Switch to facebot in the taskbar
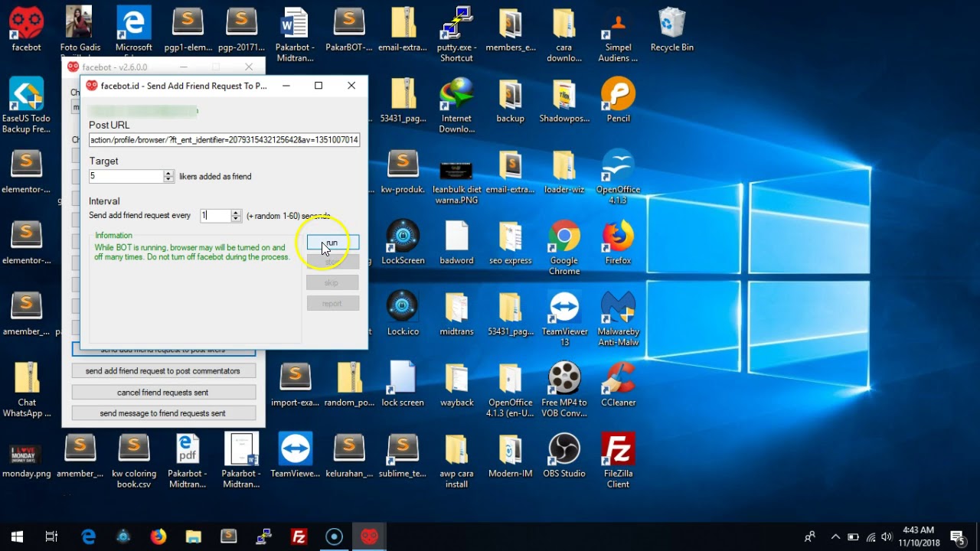 pyautogui.click(x=370, y=536)
